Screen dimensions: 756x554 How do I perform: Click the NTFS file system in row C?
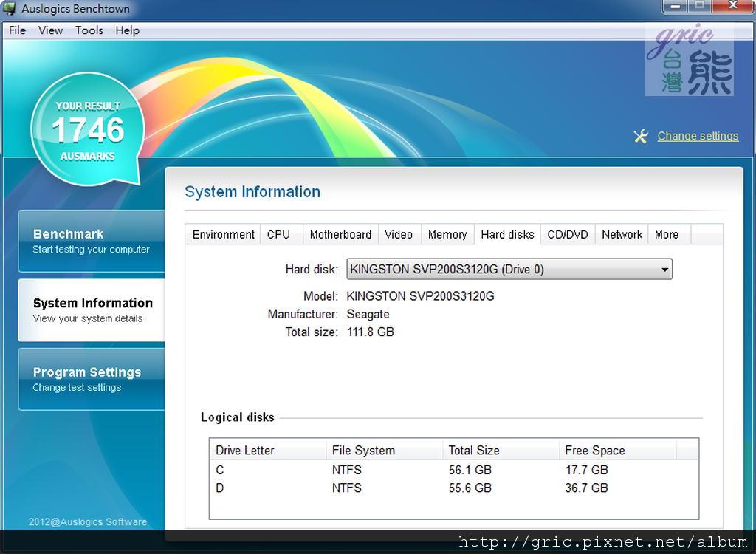[x=347, y=470]
